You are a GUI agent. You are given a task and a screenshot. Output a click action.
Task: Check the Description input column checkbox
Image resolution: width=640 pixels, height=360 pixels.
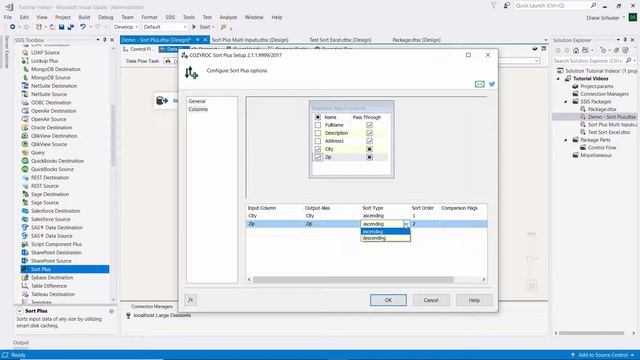pyautogui.click(x=318, y=133)
